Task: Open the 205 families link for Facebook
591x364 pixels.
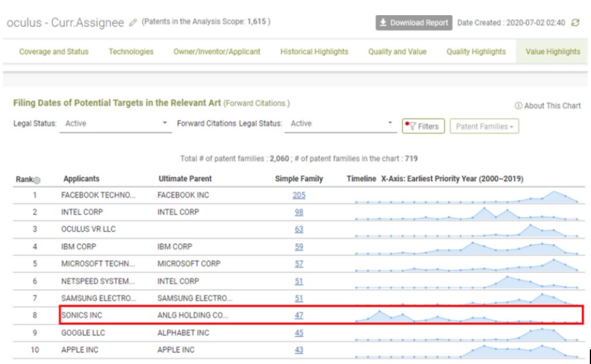Action: tap(299, 195)
